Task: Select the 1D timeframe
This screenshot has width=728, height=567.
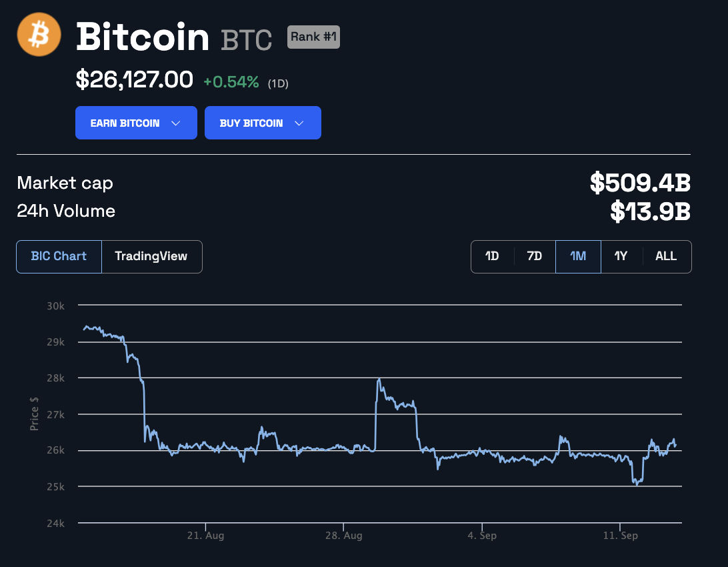Action: tap(492, 256)
